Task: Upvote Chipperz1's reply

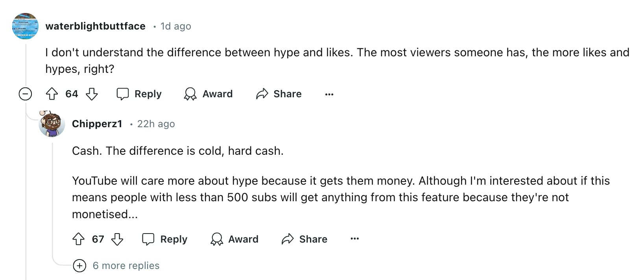Action: click(79, 239)
